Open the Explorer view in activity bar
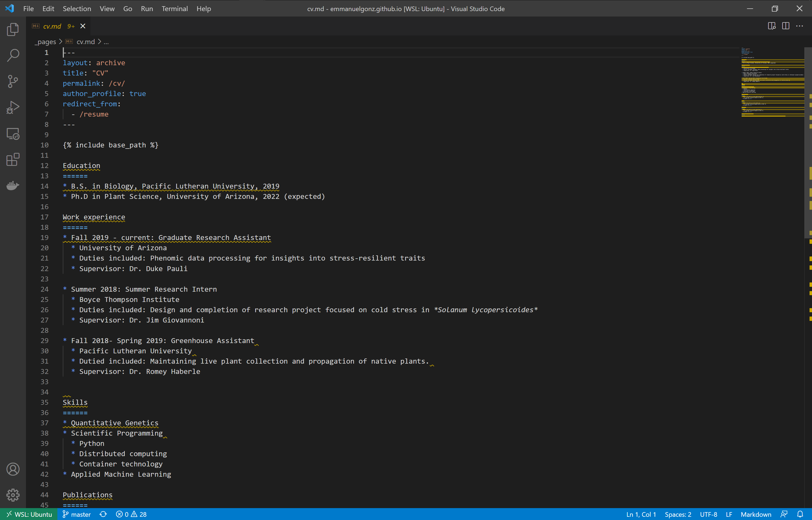The image size is (812, 520). pyautogui.click(x=13, y=29)
